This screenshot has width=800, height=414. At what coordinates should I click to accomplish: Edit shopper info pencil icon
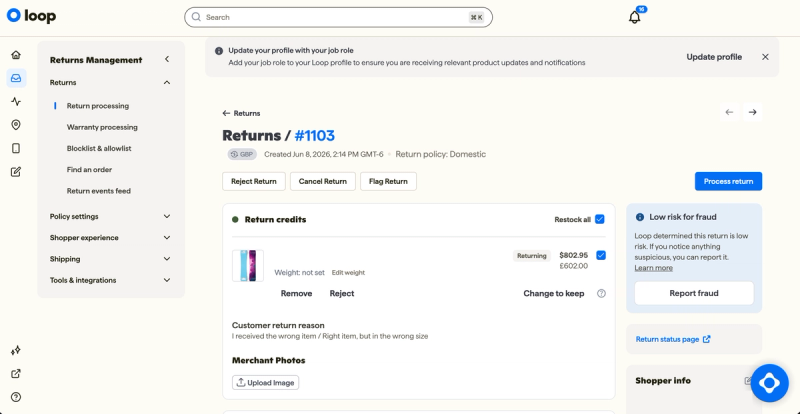coord(748,380)
